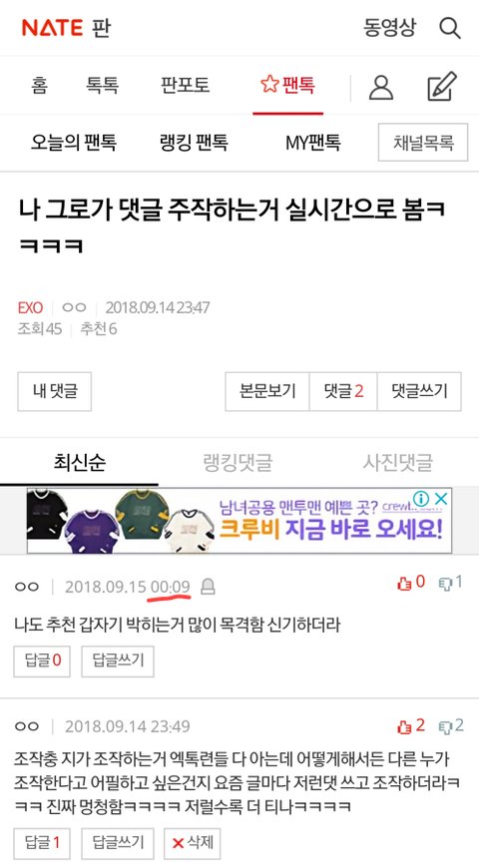Image resolution: width=479 pixels, height=868 pixels.
Task: Close the ad with X icon
Action: click(441, 499)
